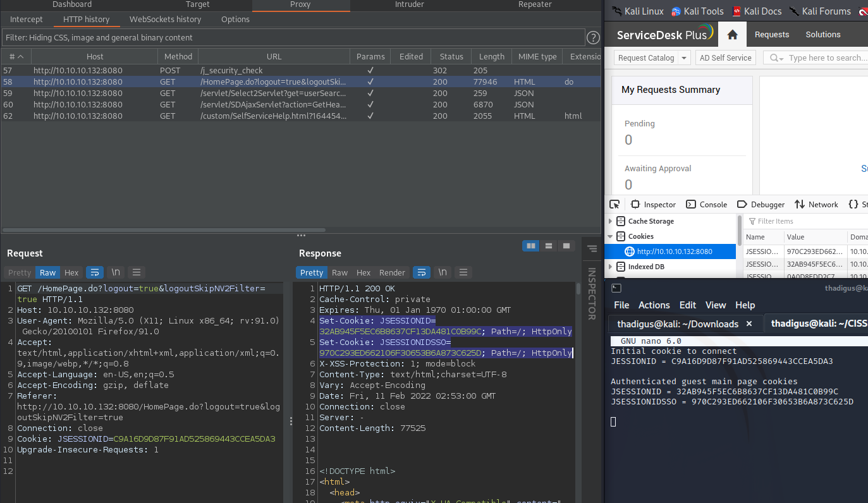The height and width of the screenshot is (503, 868).
Task: Open Kali Forums bookmark
Action: [820, 11]
